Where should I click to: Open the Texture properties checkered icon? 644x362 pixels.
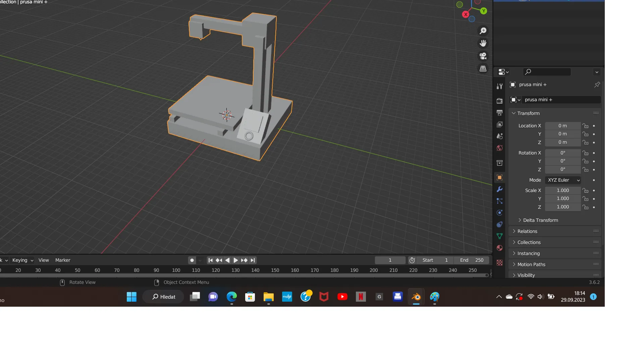(499, 263)
